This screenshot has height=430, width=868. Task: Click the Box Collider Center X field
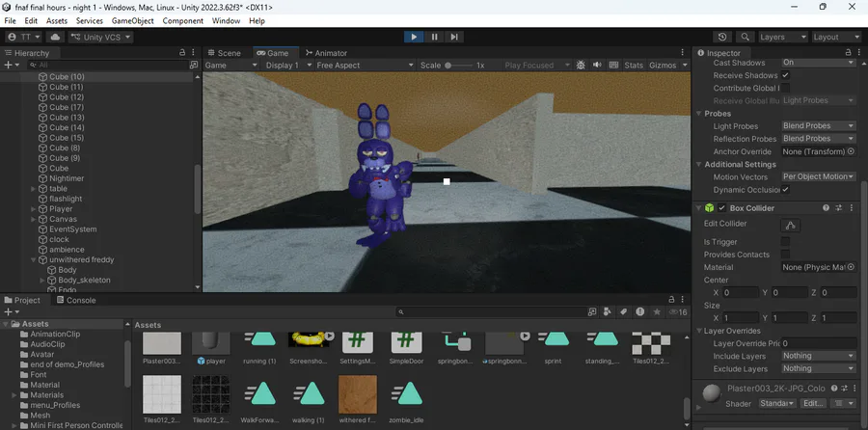click(x=740, y=293)
